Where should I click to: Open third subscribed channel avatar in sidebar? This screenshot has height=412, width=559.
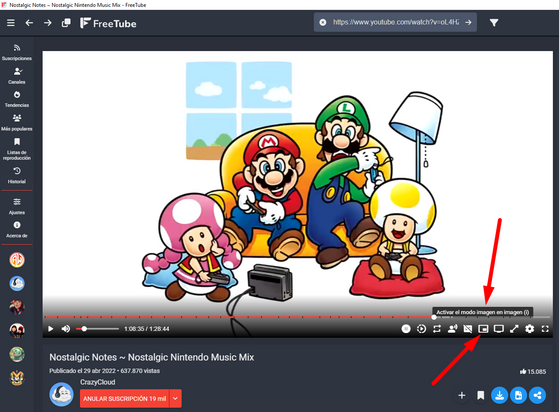(x=17, y=307)
